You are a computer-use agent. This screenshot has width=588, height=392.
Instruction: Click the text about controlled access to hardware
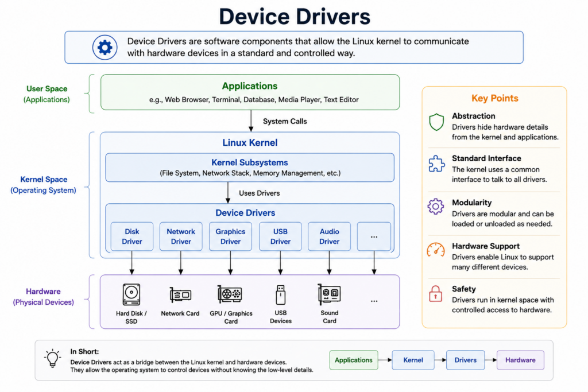click(502, 305)
